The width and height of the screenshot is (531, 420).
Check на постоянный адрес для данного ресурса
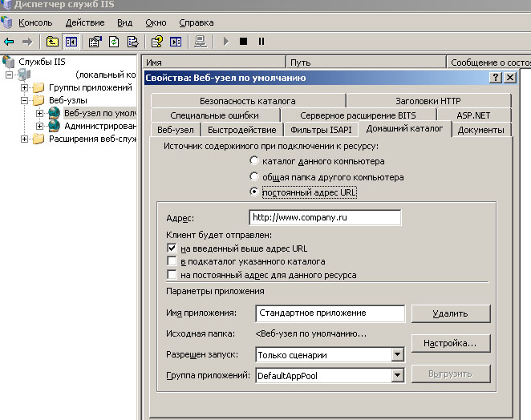tap(172, 274)
